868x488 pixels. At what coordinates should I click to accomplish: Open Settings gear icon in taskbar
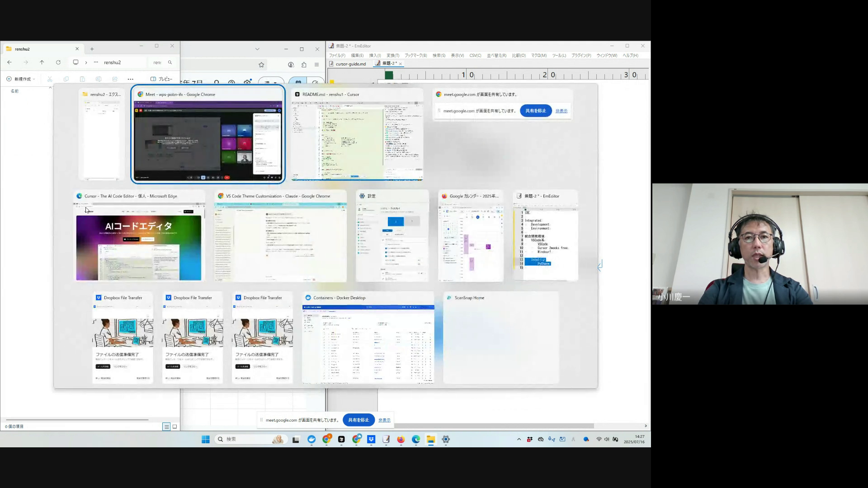point(446,439)
